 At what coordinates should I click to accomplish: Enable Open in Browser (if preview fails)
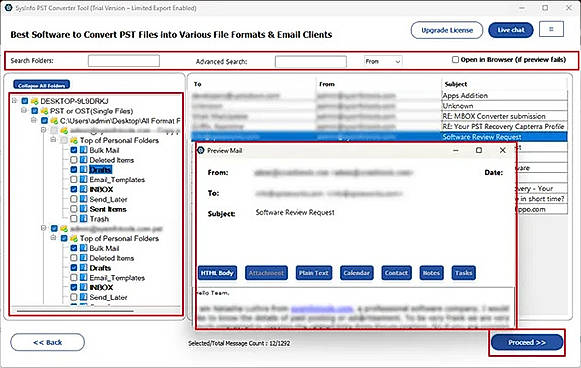pos(455,60)
